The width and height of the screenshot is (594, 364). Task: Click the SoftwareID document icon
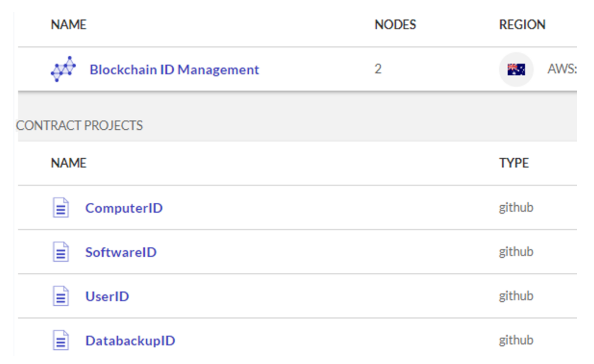tap(61, 252)
